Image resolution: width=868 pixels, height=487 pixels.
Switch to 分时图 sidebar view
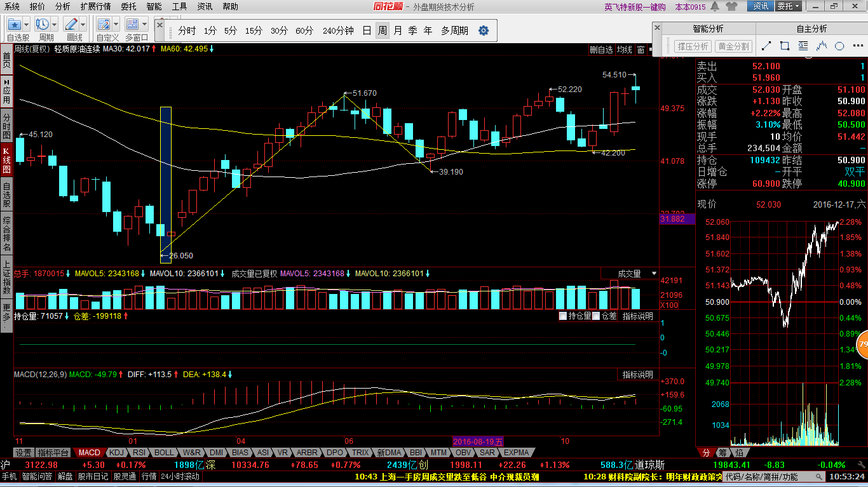pos(6,126)
